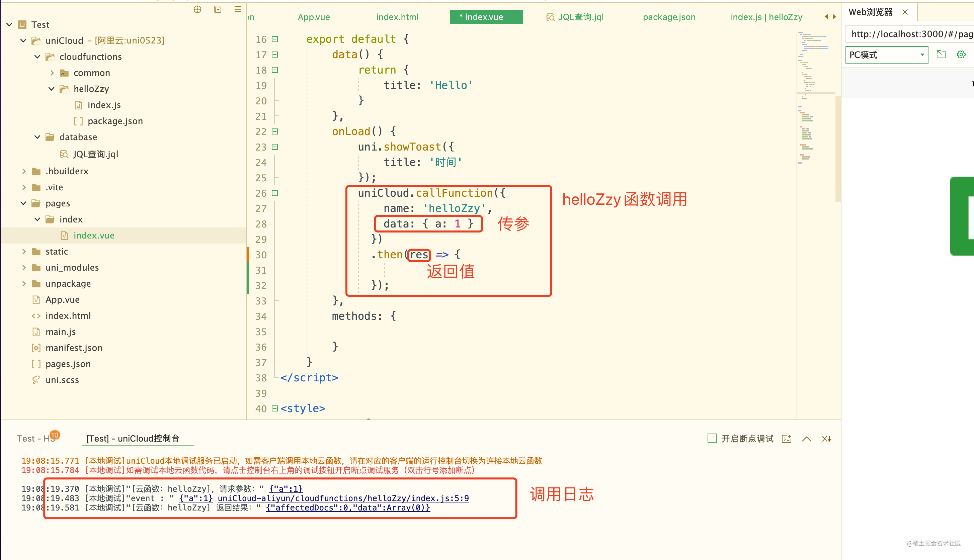
Task: Click the code minimap overview
Action: tap(816, 98)
